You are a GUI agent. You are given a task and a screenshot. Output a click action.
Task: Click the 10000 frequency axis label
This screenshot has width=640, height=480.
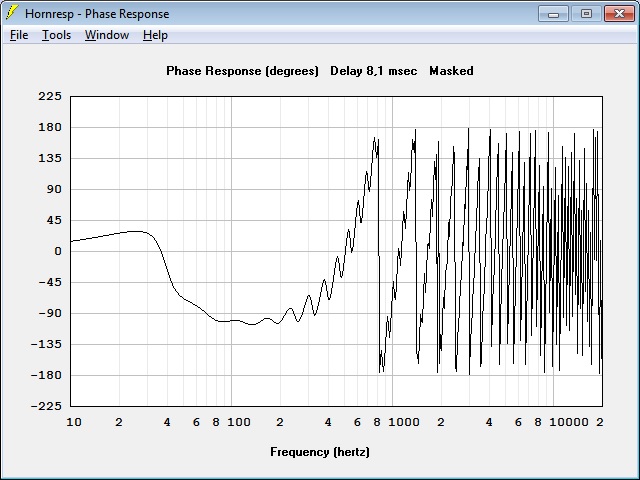tap(569, 422)
